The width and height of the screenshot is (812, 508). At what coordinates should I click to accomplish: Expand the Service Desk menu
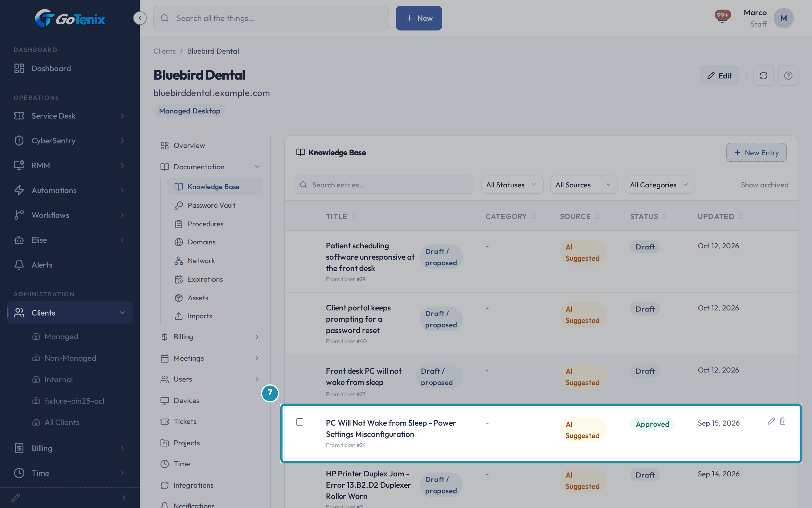coord(70,116)
